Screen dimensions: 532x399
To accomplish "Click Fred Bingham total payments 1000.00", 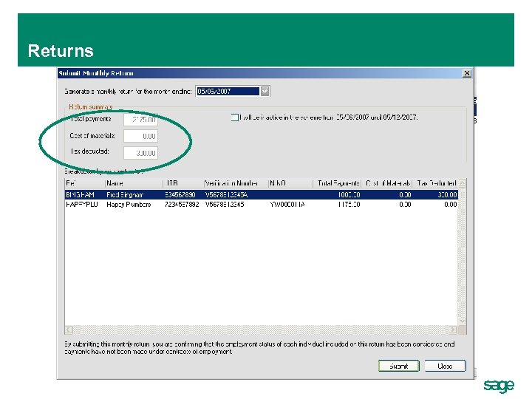I will click(x=349, y=195).
